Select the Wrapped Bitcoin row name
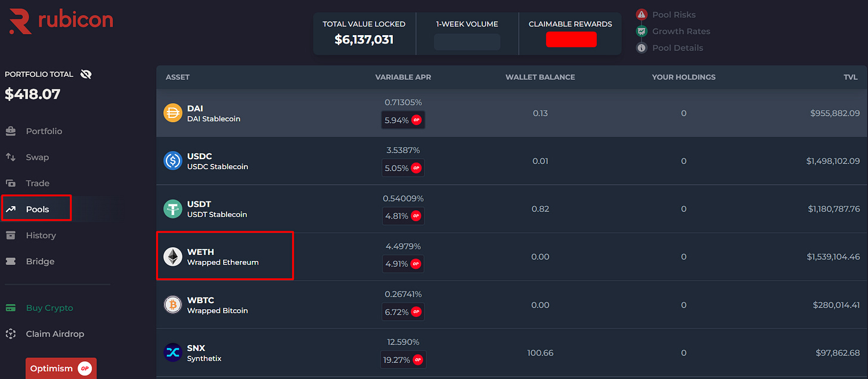 [x=218, y=310]
